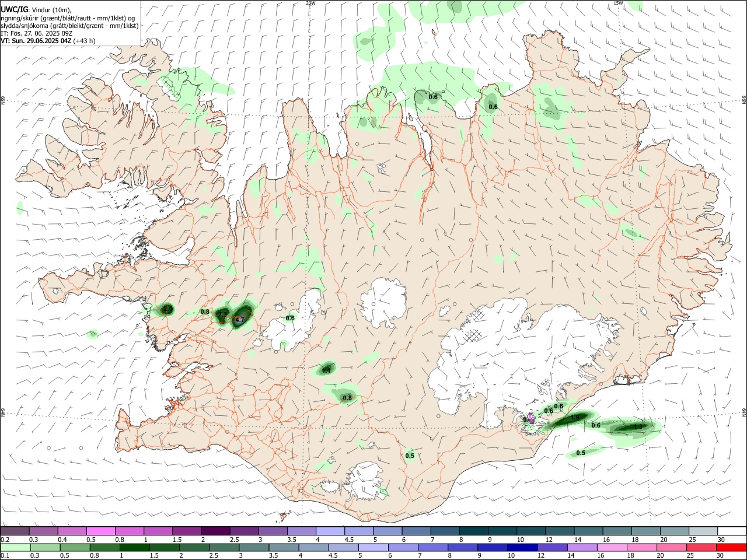Click the '(+43 h)' forecast offset text
The image size is (747, 560).
(x=85, y=41)
